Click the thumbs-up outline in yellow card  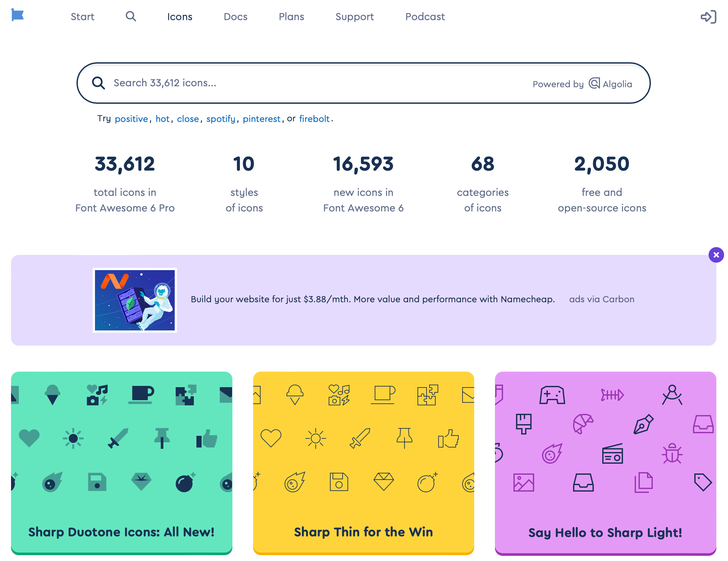[x=448, y=438]
